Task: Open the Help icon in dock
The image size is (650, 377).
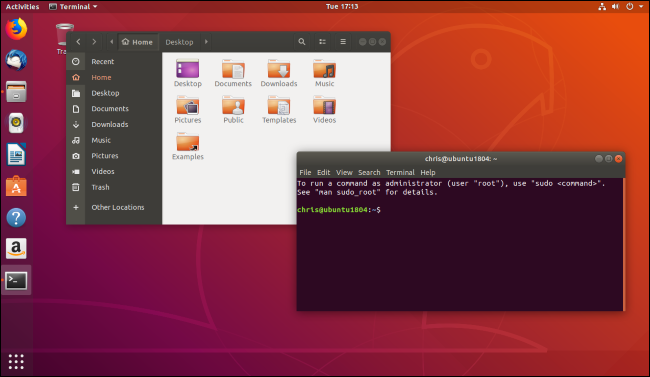Action: tap(16, 217)
